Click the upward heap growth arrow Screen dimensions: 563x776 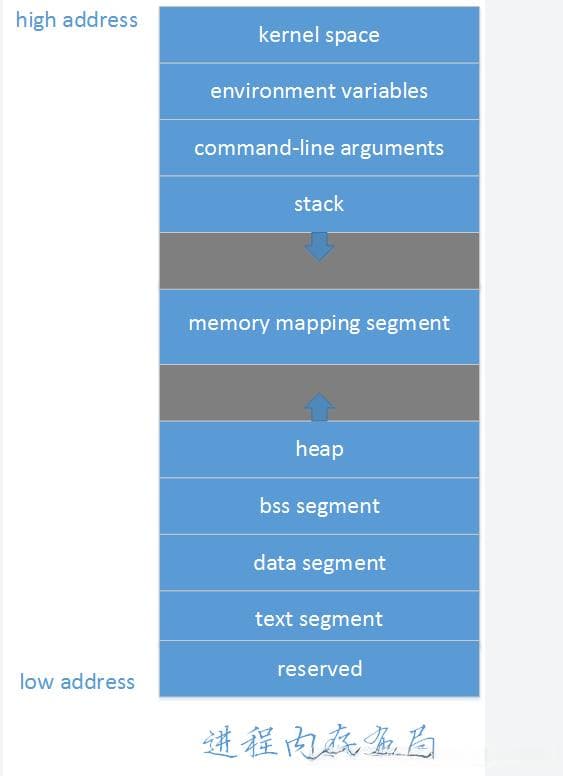(319, 407)
